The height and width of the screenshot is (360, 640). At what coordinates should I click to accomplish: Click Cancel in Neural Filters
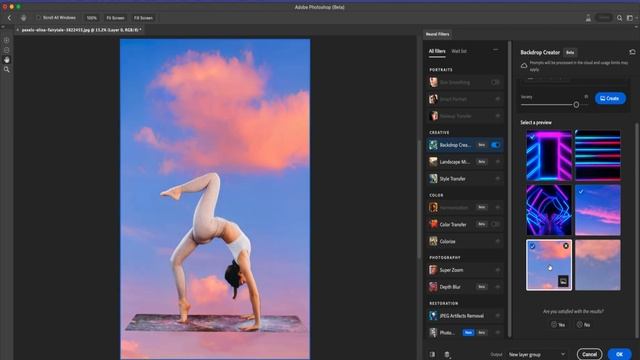589,354
